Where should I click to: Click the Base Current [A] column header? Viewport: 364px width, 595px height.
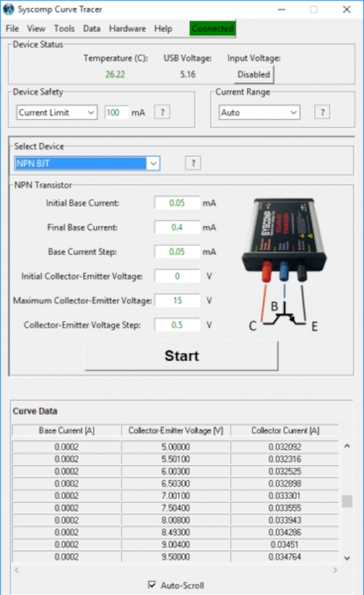pyautogui.click(x=67, y=430)
